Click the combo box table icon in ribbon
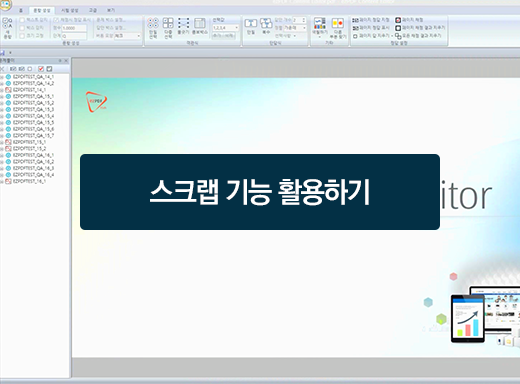 tap(200, 23)
